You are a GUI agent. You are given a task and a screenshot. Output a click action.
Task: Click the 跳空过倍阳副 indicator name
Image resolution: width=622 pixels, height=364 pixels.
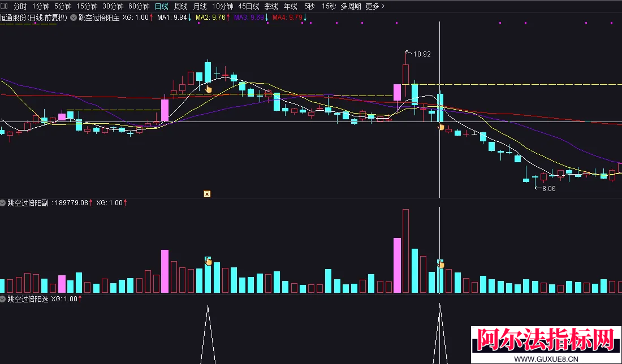click(28, 203)
